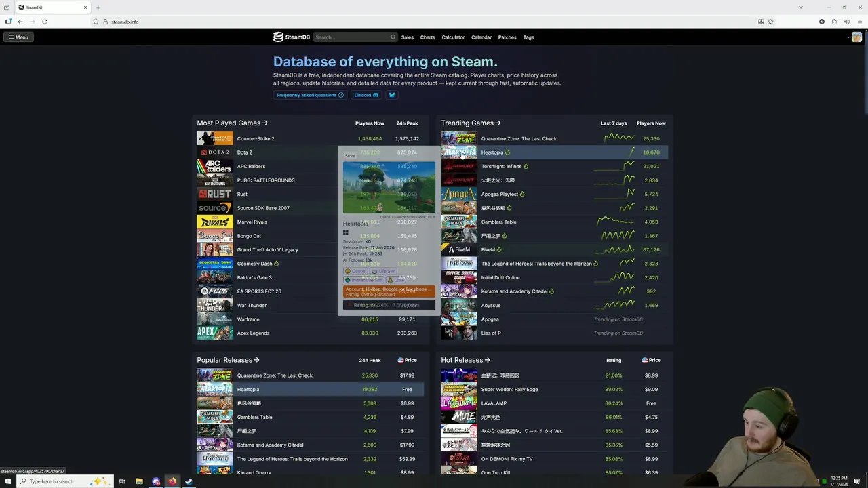Open the Windows Start menu
Screen dimensions: 868x488
tap(7, 481)
